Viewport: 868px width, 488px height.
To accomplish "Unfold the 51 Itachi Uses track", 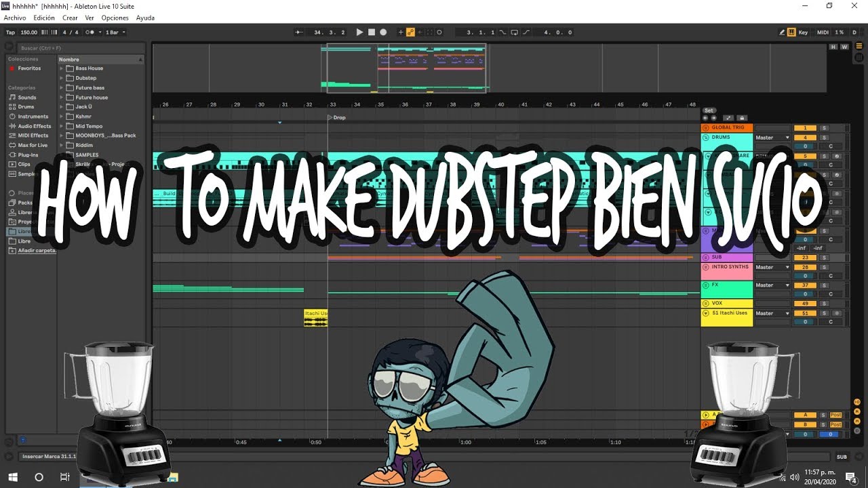I will (706, 313).
